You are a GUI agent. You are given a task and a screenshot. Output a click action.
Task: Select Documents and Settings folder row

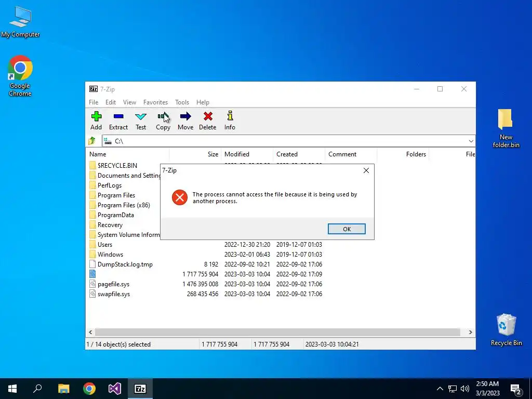[124, 176]
